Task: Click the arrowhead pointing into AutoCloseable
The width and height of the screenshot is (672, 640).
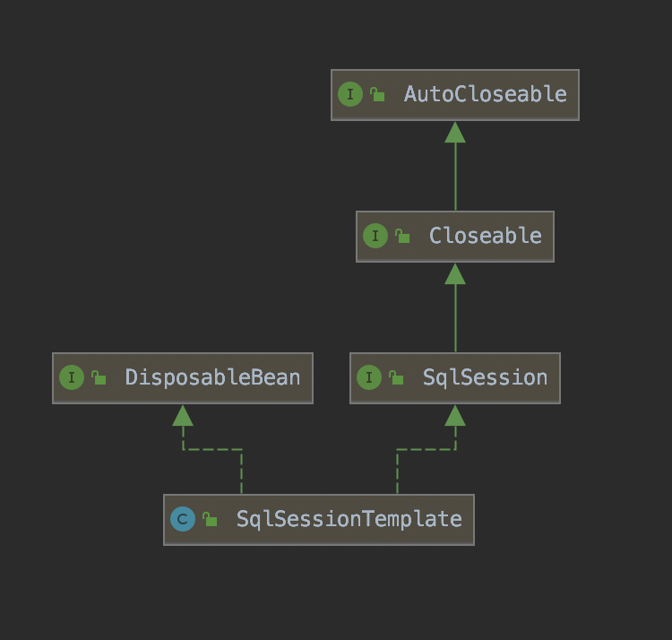Action: click(455, 132)
